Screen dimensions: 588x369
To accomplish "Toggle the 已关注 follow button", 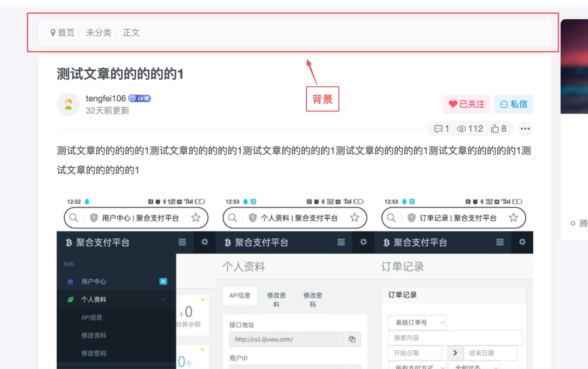I will [x=466, y=104].
